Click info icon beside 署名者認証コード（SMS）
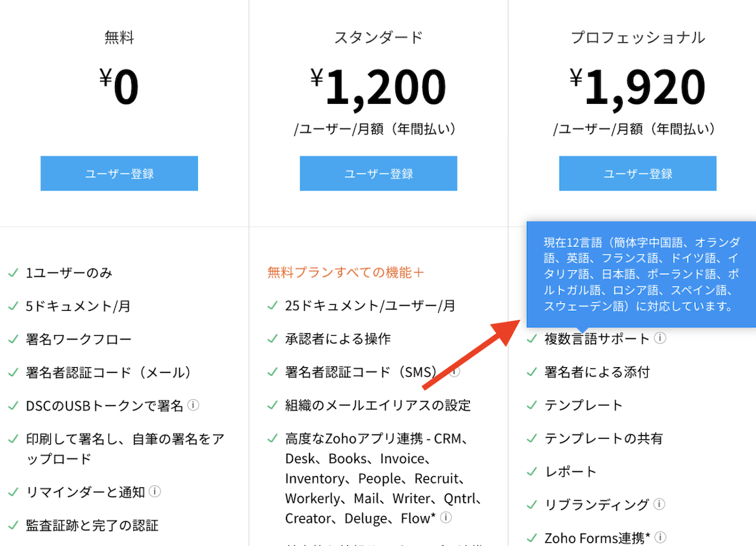The width and height of the screenshot is (756, 546). pyautogui.click(x=454, y=372)
